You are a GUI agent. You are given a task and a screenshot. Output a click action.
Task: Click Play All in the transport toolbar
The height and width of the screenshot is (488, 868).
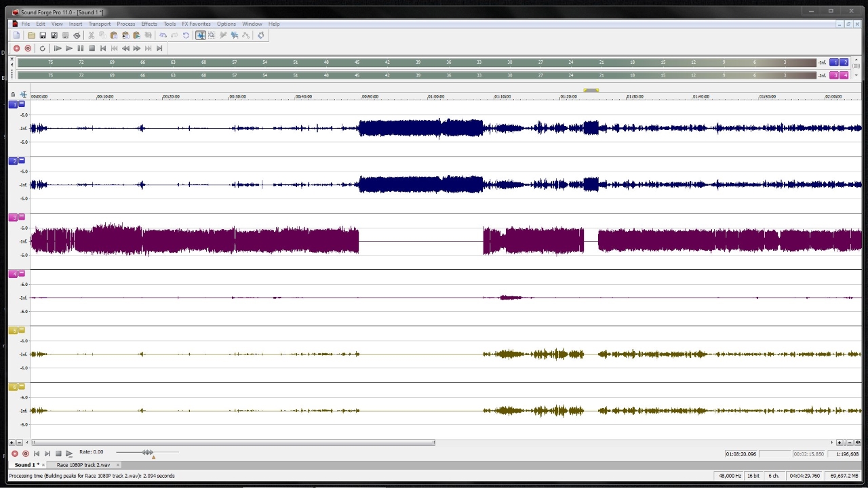pyautogui.click(x=58, y=48)
